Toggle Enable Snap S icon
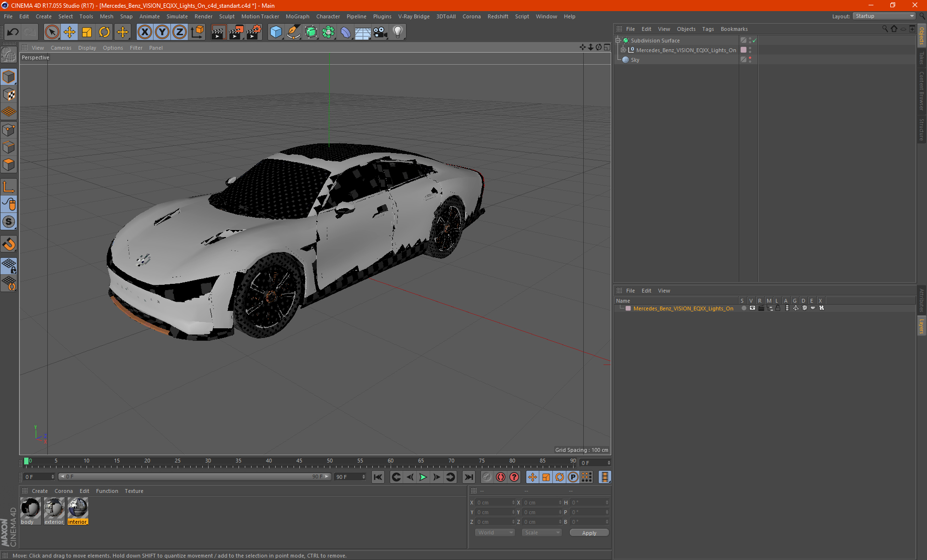 tap(9, 222)
